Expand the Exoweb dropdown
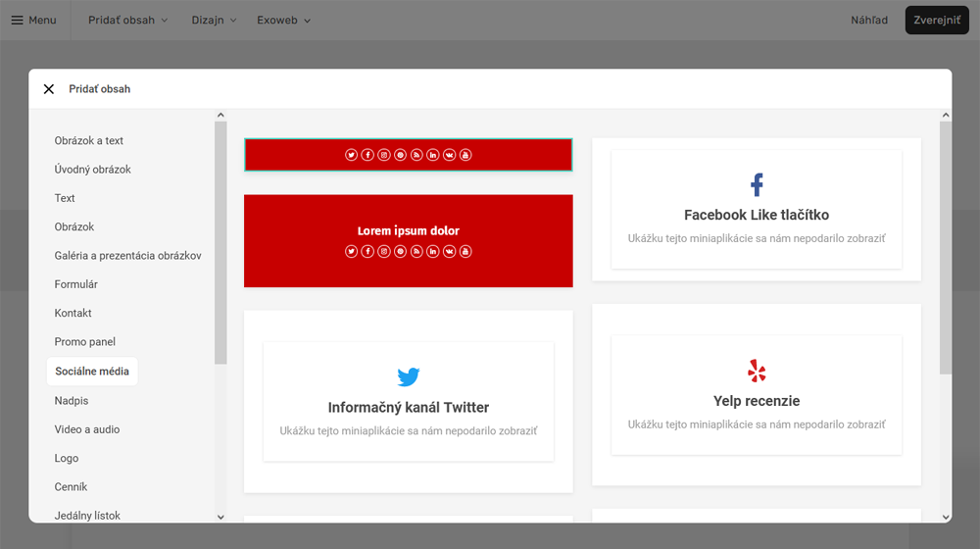 [284, 20]
